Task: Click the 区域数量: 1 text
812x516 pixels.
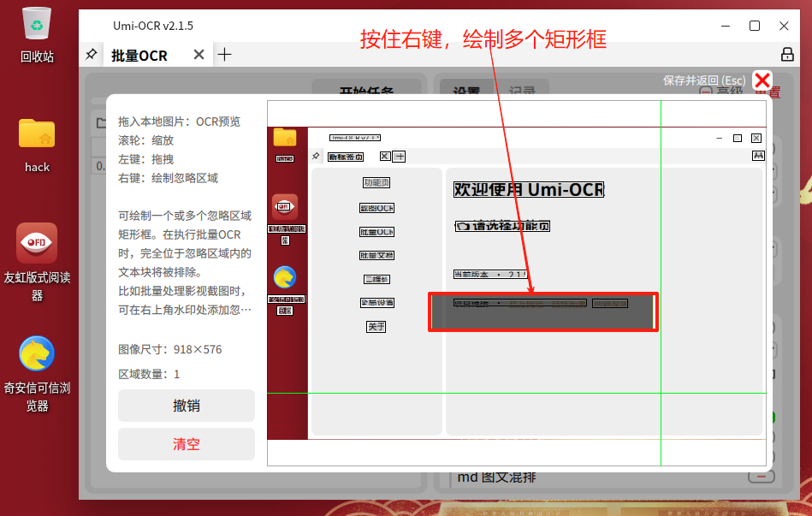Action: click(149, 374)
